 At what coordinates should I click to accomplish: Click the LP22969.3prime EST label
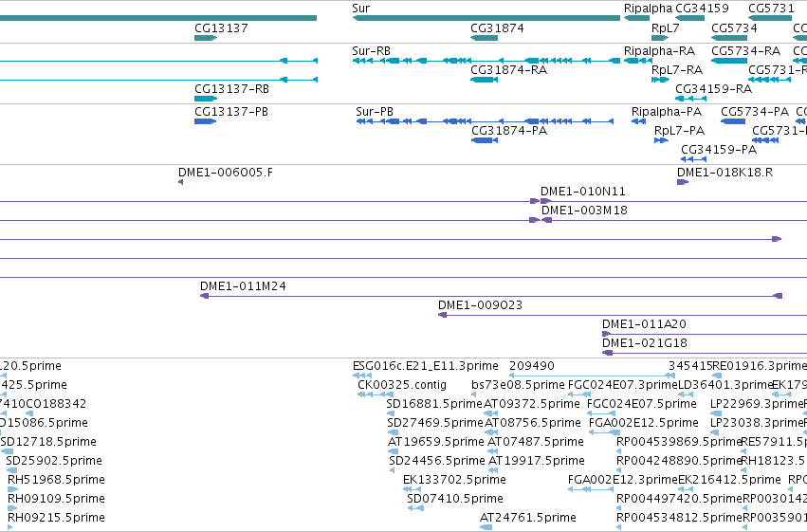[x=757, y=404]
